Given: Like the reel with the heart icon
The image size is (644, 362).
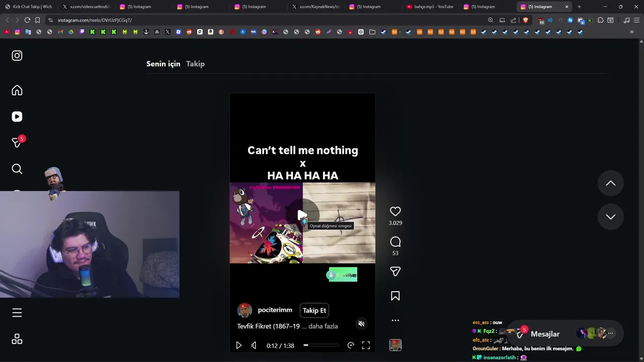Looking at the screenshot, I should tap(395, 212).
